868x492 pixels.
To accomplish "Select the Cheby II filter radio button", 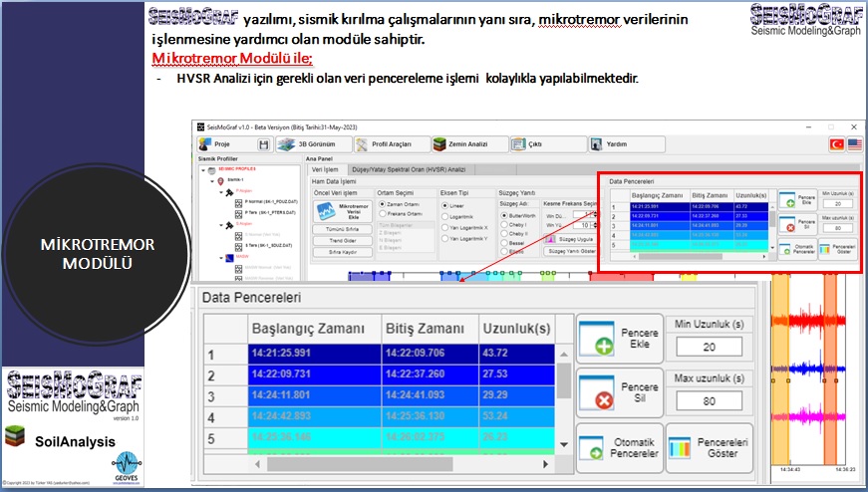I will 504,233.
